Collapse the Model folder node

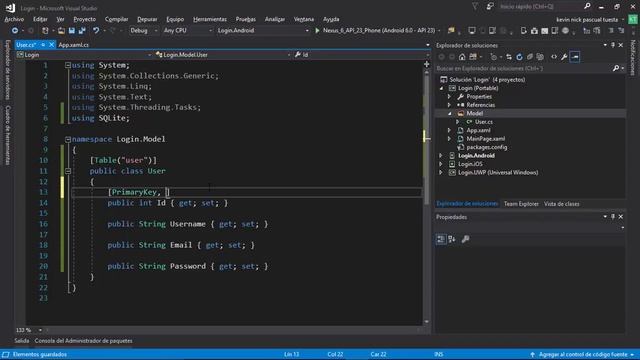[x=449, y=113]
